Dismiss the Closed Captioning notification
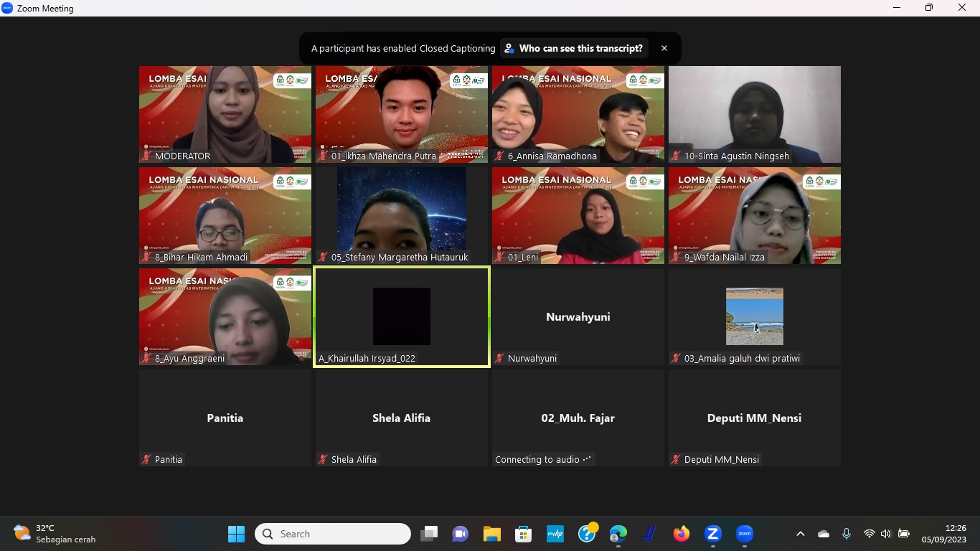This screenshot has width=980, height=551. click(x=664, y=48)
